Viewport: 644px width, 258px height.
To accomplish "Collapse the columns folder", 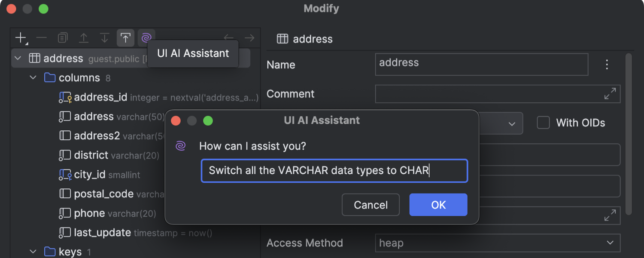I will 33,78.
